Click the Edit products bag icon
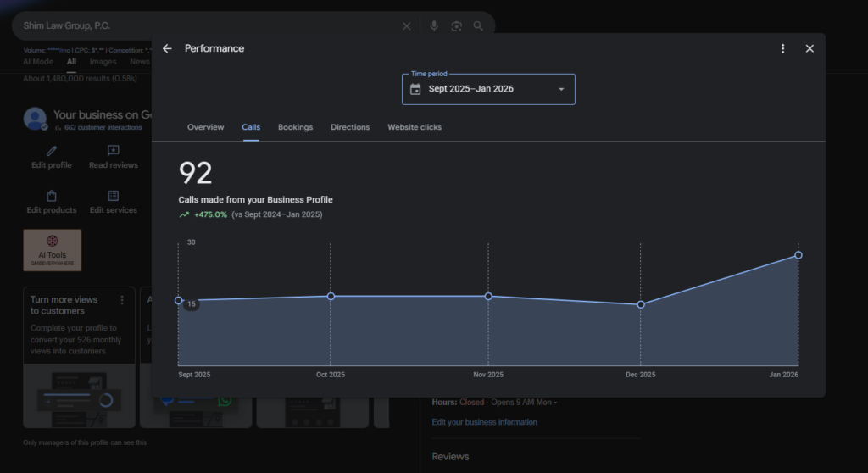 pos(52,196)
